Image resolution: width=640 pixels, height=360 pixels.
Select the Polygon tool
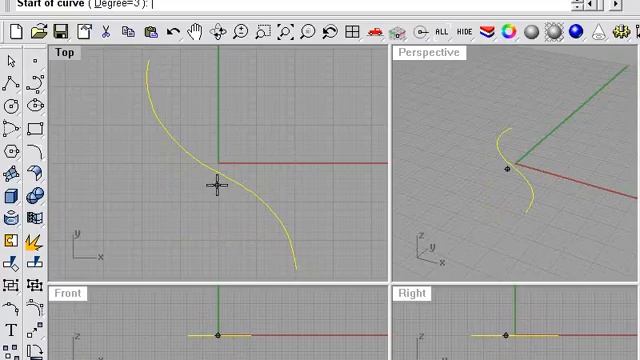pyautogui.click(x=11, y=151)
